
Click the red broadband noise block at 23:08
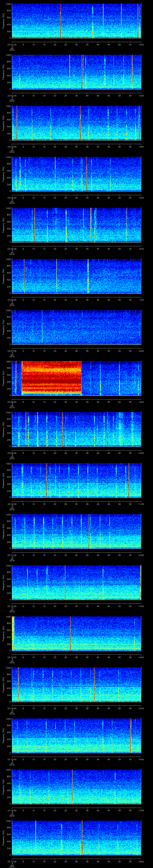coord(51,376)
